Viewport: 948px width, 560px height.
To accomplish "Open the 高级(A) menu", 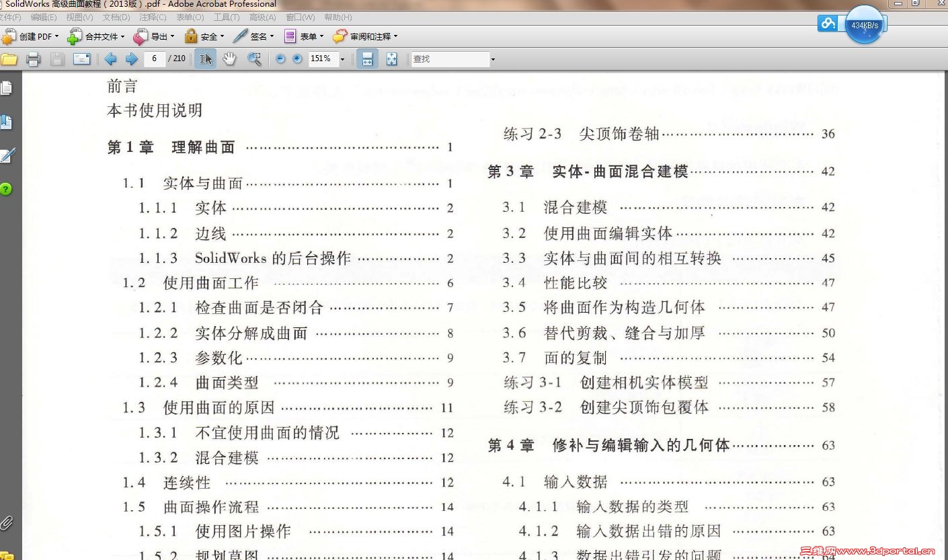I will [x=263, y=17].
